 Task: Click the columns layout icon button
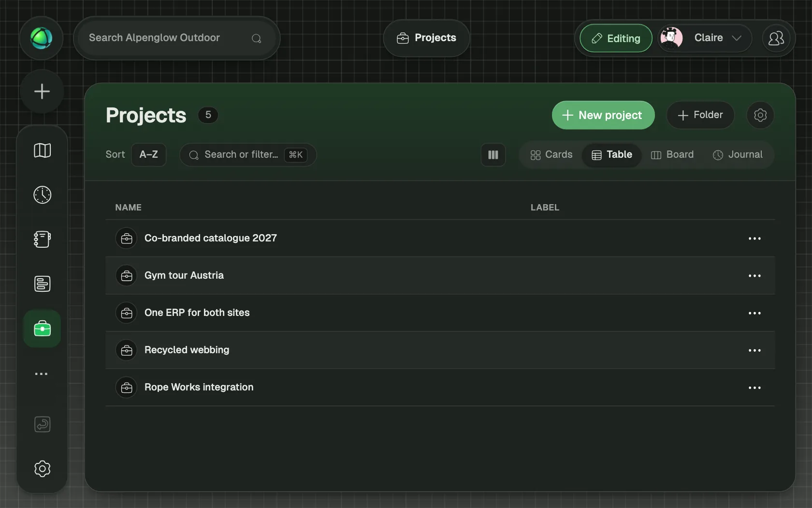click(x=493, y=155)
